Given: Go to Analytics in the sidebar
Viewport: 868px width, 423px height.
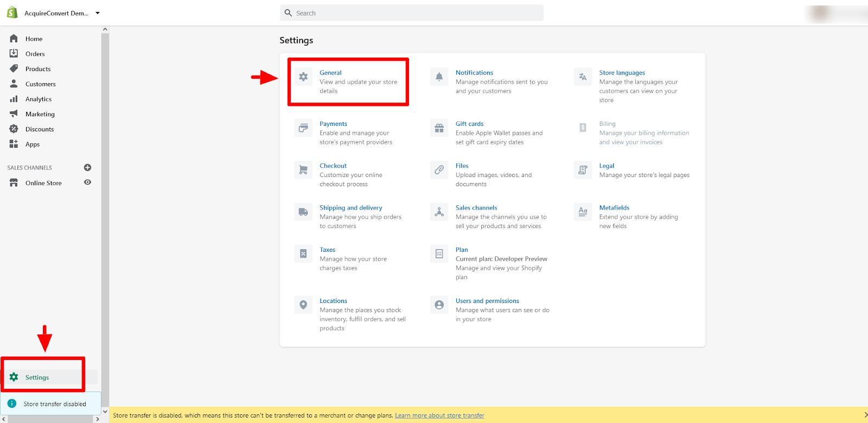Looking at the screenshot, I should click(x=38, y=99).
